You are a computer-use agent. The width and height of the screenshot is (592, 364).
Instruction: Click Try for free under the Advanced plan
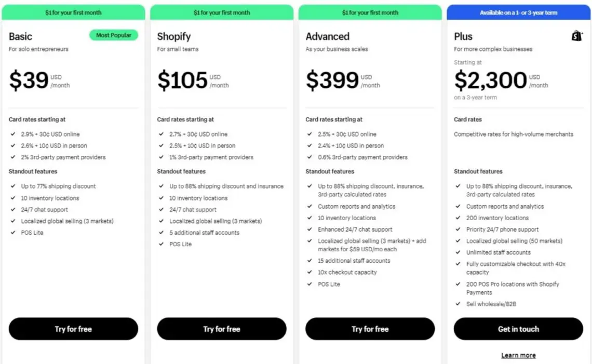370,329
